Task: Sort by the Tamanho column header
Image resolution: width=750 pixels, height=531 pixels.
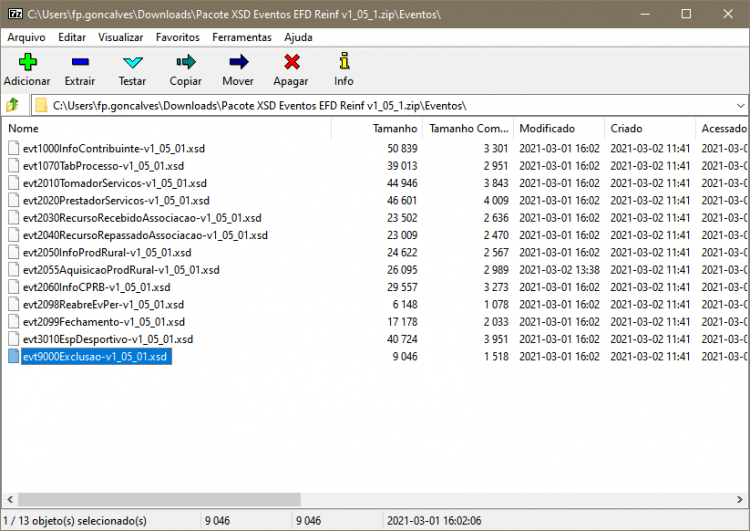Action: coord(377,128)
